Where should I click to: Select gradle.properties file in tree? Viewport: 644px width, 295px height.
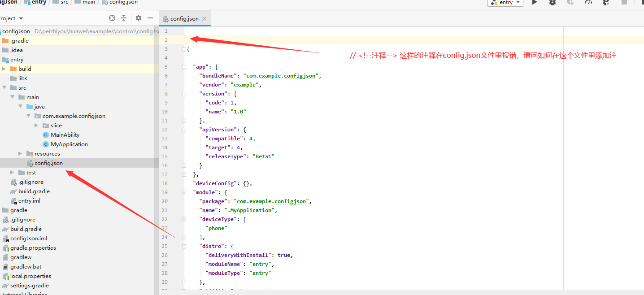tap(33, 248)
